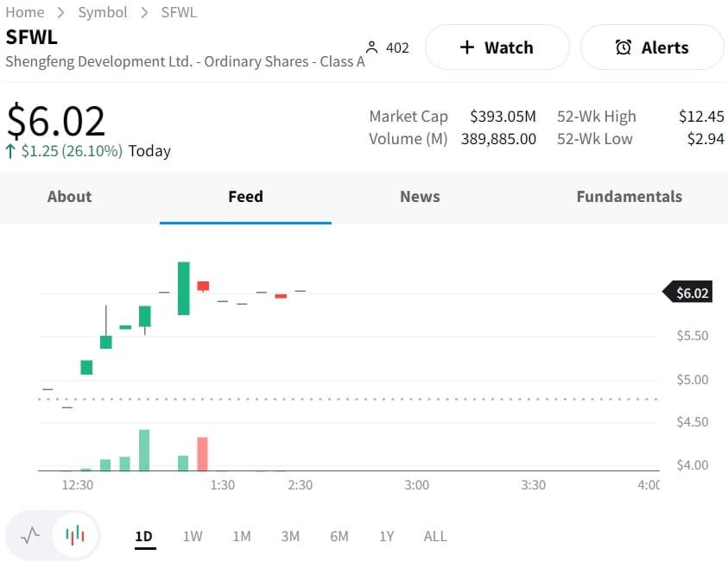Show the 1M chart range

pos(242,536)
